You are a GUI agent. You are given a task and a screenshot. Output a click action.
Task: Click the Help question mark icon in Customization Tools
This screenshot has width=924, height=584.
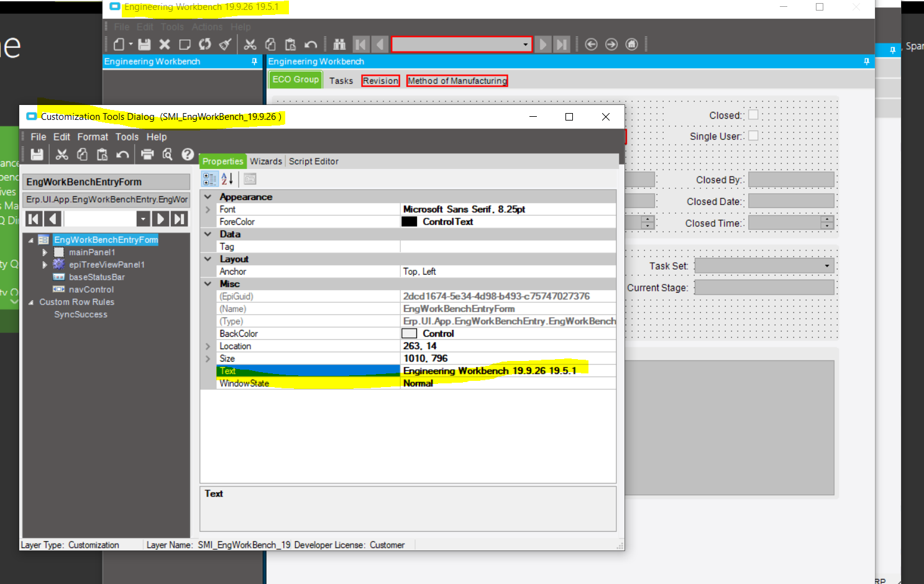tap(188, 154)
